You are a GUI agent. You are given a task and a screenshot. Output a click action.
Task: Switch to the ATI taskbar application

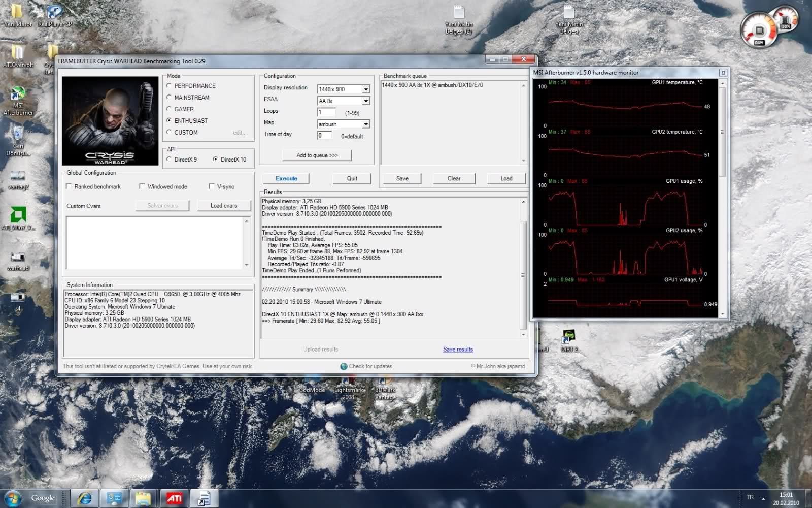tap(174, 499)
